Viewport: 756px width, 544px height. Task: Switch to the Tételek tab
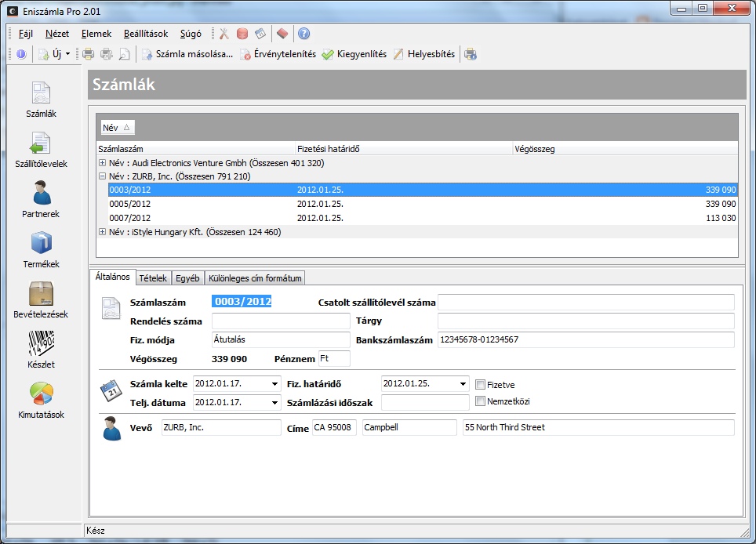click(x=153, y=278)
